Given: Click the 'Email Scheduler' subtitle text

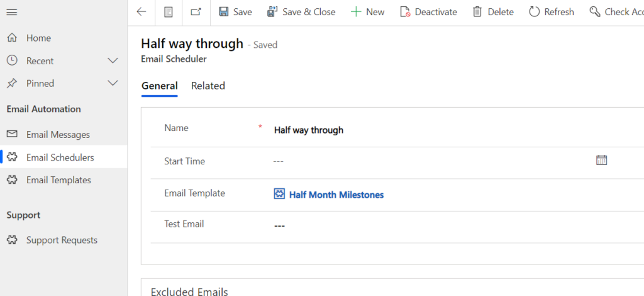Looking at the screenshot, I should point(174,59).
